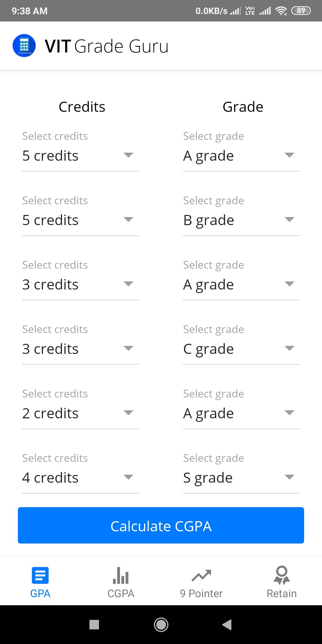322x644 pixels.
Task: Tap the VIT Grade Guru title text
Action: click(x=106, y=46)
